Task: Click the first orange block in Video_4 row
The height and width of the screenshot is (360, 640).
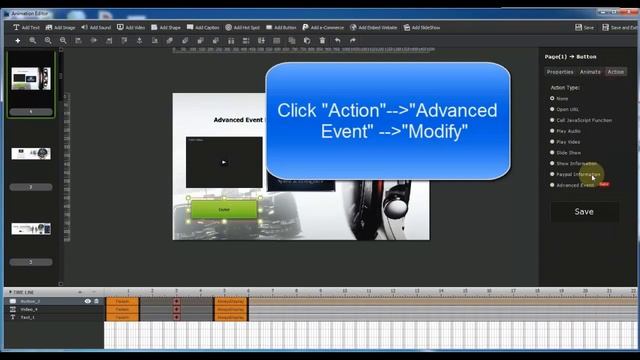Action: (x=122, y=309)
